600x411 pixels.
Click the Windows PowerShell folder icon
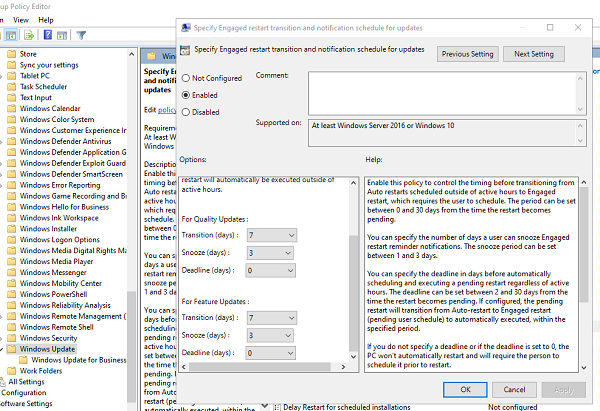pos(12,294)
